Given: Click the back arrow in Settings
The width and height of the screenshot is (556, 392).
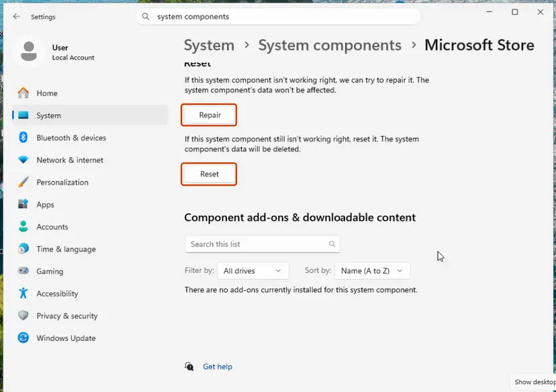Looking at the screenshot, I should [x=16, y=17].
